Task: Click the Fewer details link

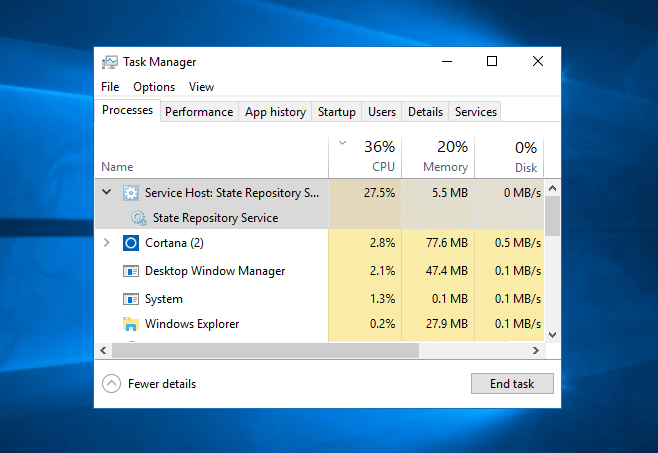Action: 162,384
